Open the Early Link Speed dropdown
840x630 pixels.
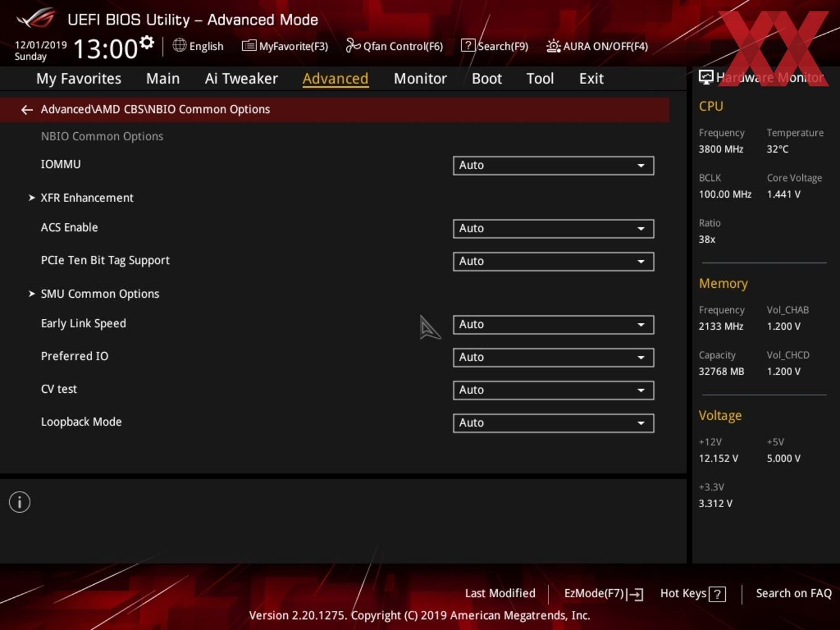[553, 324]
